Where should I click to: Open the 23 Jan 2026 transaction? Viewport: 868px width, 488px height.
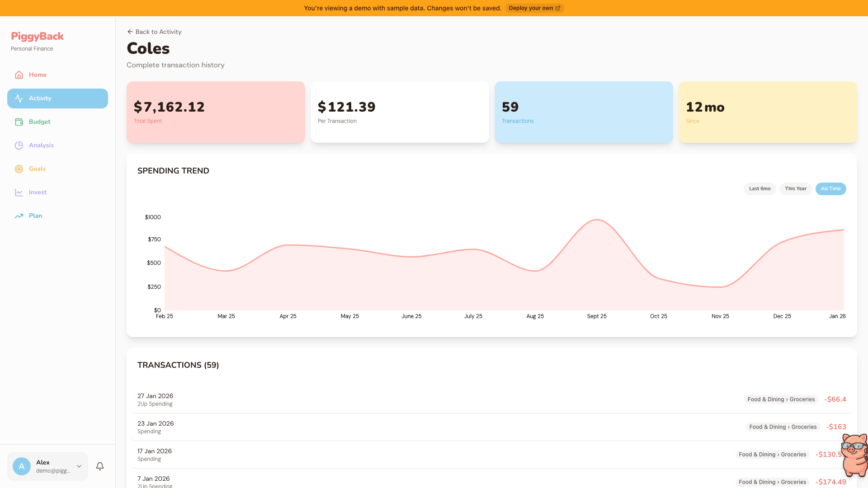click(x=492, y=427)
